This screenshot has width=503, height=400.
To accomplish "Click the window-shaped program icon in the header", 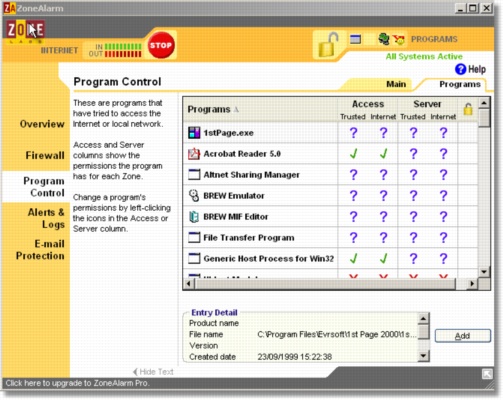I will [x=355, y=39].
